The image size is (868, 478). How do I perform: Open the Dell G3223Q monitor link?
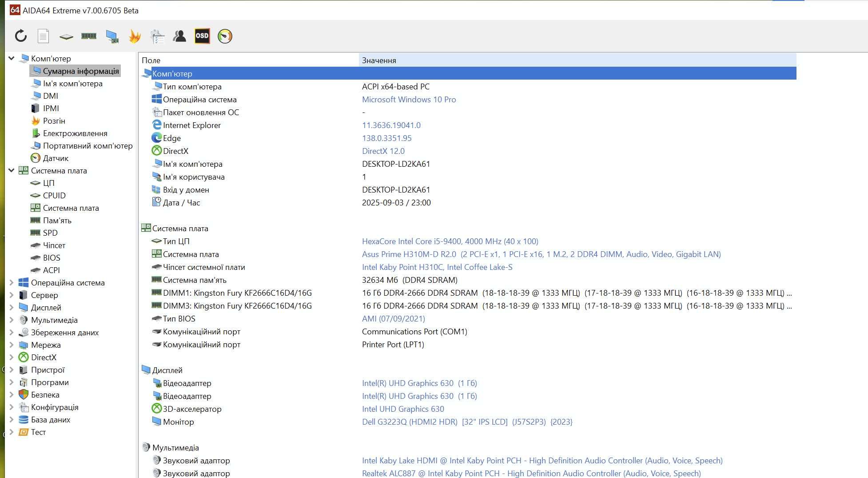click(x=467, y=422)
